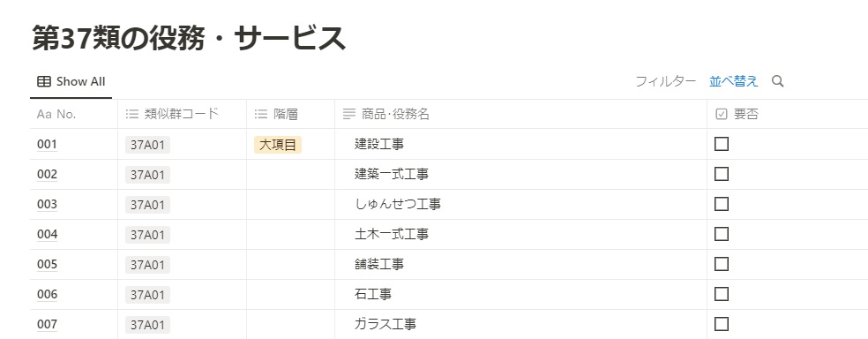
Task: Click list icon in 階層 header
Action: click(x=261, y=114)
